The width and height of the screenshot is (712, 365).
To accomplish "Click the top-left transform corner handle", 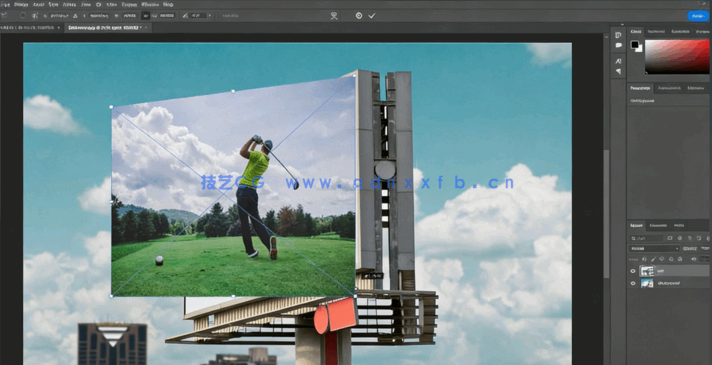I will [111, 107].
